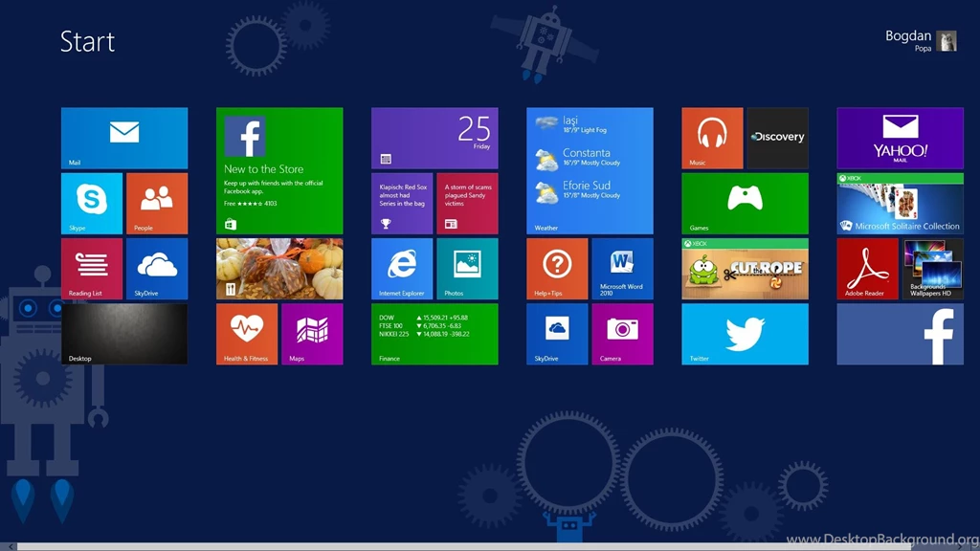Launch the Camera app

click(x=622, y=334)
